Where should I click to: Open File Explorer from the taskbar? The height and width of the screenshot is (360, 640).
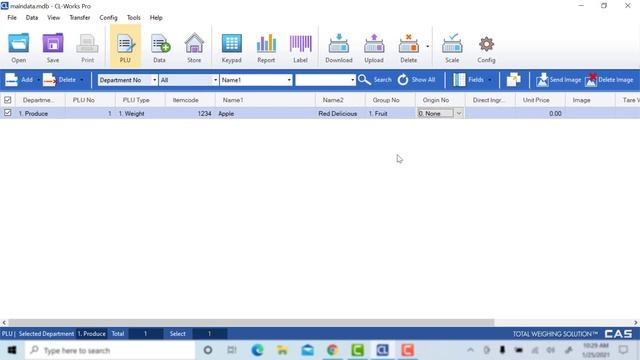282,350
